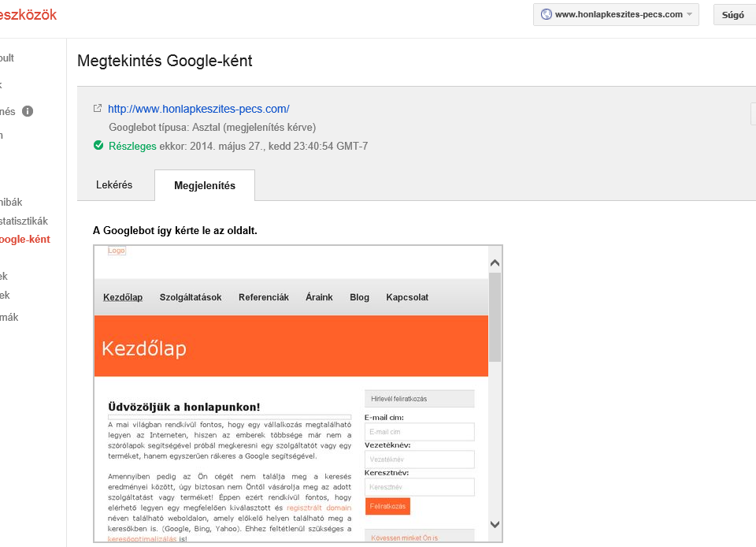Click the orange Feliratkozás button
This screenshot has height=547, width=756.
pyautogui.click(x=387, y=506)
